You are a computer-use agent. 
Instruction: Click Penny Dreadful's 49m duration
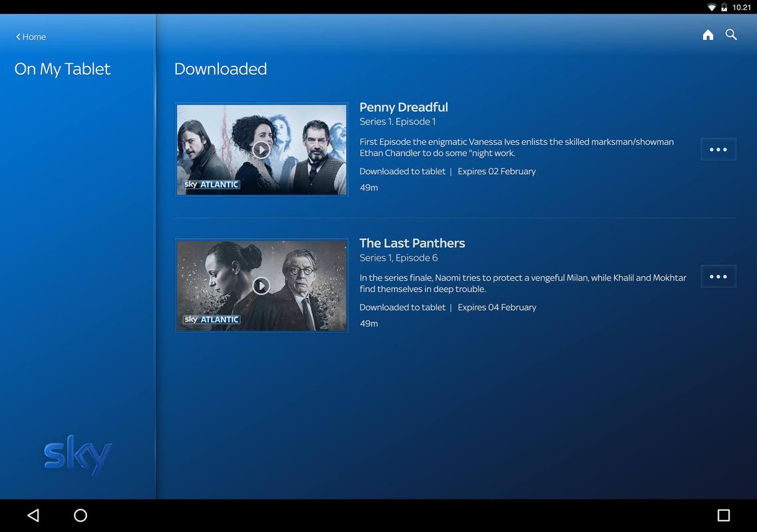pos(369,188)
